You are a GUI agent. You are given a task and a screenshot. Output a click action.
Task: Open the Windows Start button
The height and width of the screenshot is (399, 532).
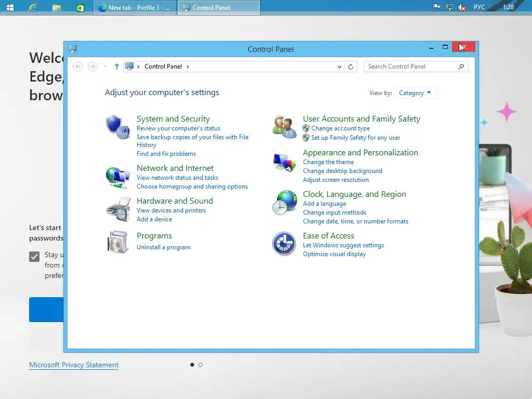point(10,7)
